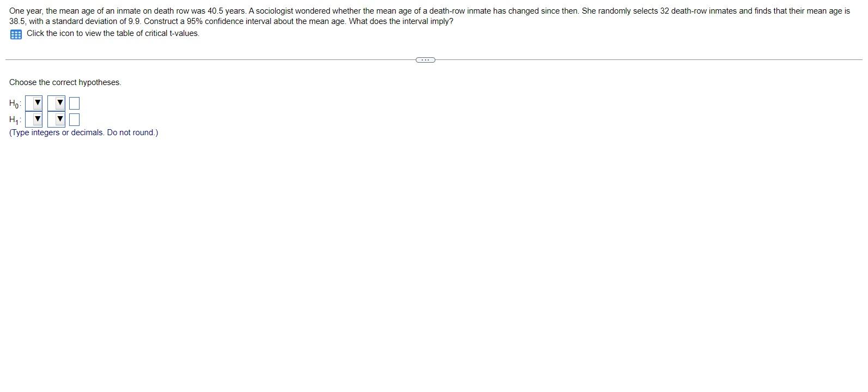Click the 'Choose the correct hypotheses' prompt
Image resolution: width=868 pixels, height=392 pixels.
pyautogui.click(x=65, y=82)
